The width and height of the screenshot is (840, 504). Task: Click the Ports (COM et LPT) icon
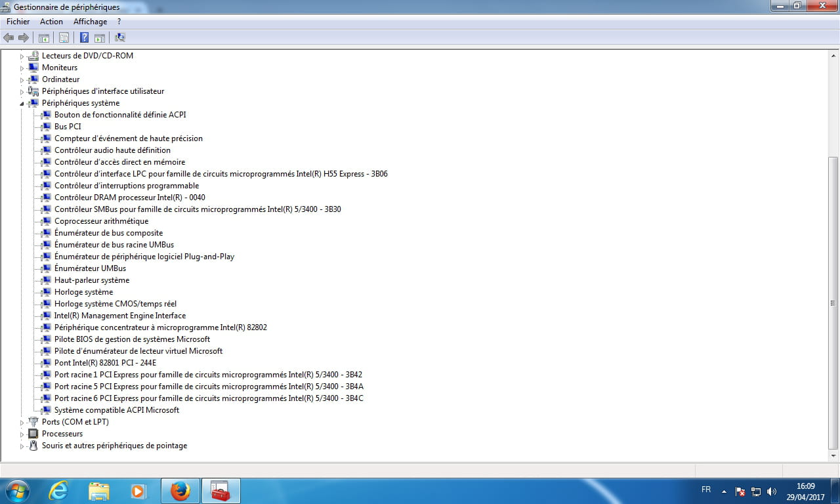[33, 422]
